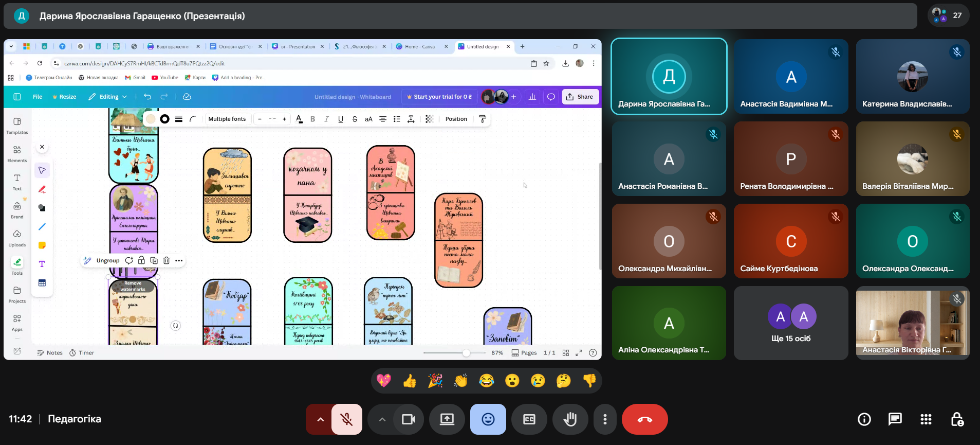Open Chrome's three-dot menu

594,63
